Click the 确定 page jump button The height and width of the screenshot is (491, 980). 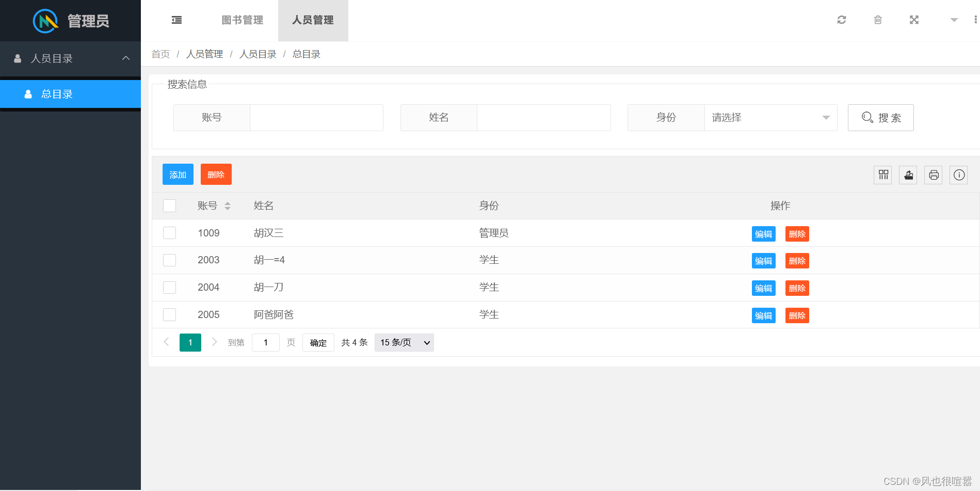tap(318, 342)
